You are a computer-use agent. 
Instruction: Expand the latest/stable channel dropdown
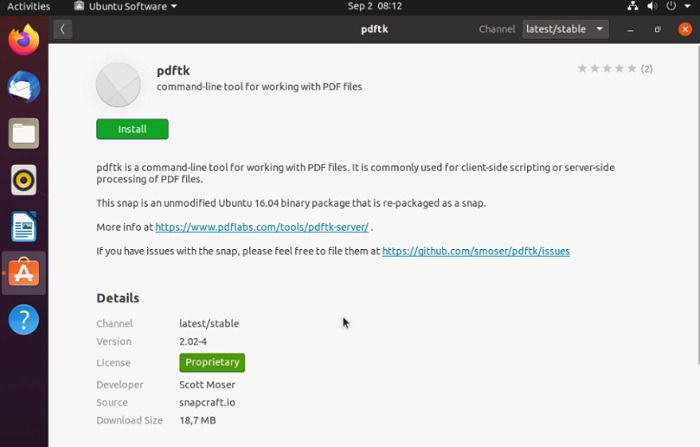[x=565, y=29]
